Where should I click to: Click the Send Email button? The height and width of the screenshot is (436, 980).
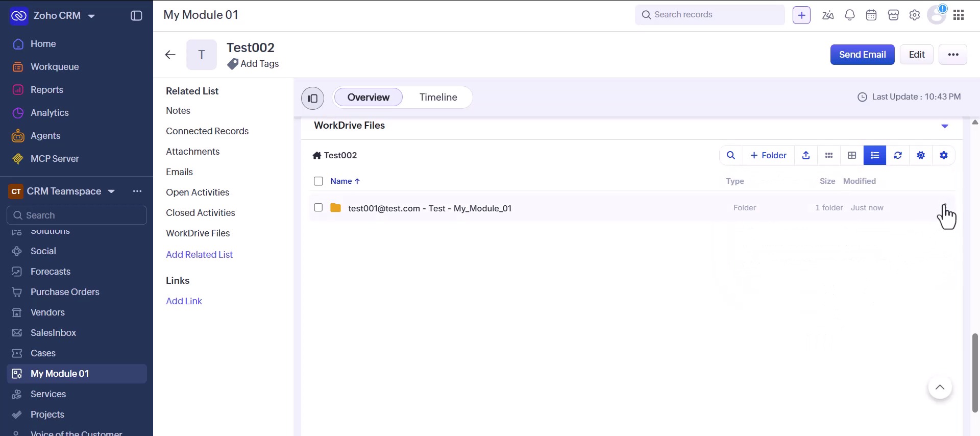tap(862, 55)
